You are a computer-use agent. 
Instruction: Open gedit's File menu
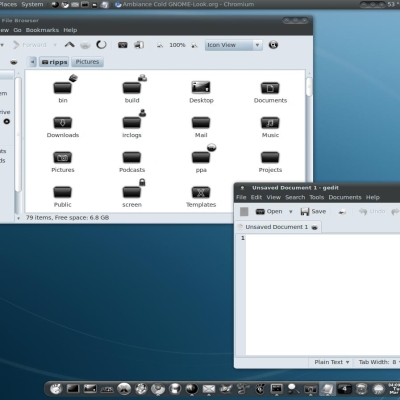[x=241, y=197]
